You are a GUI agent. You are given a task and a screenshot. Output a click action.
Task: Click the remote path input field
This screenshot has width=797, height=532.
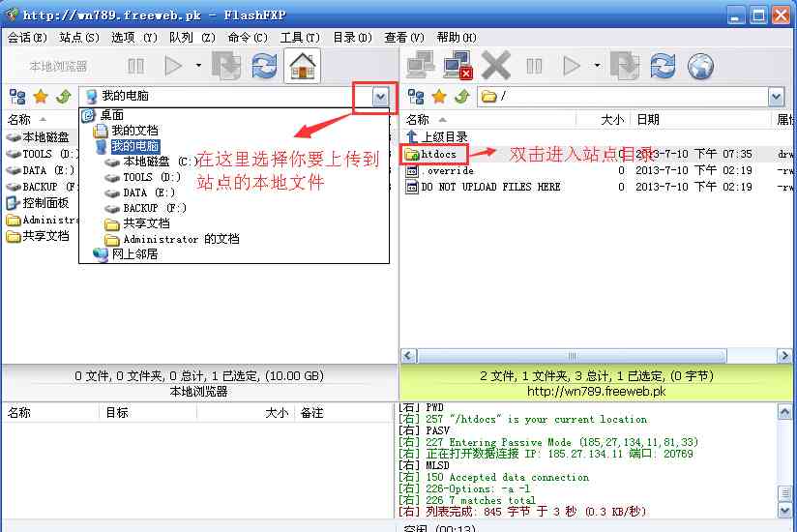pyautogui.click(x=629, y=97)
